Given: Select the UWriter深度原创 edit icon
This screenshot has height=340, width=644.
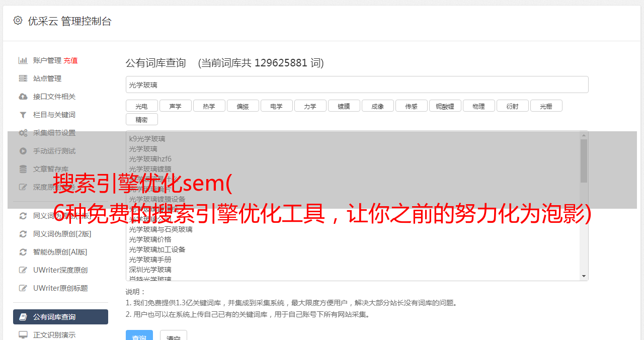Looking at the screenshot, I should click(23, 270).
